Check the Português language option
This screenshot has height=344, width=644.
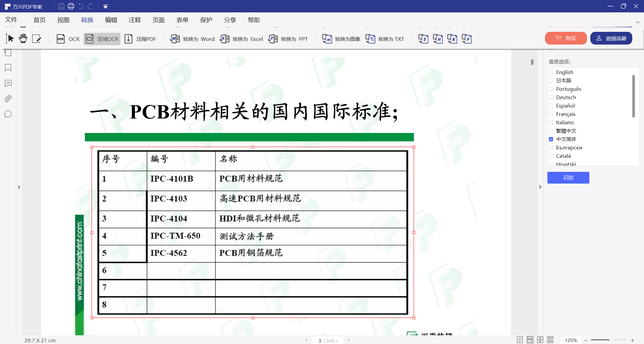[x=551, y=89]
